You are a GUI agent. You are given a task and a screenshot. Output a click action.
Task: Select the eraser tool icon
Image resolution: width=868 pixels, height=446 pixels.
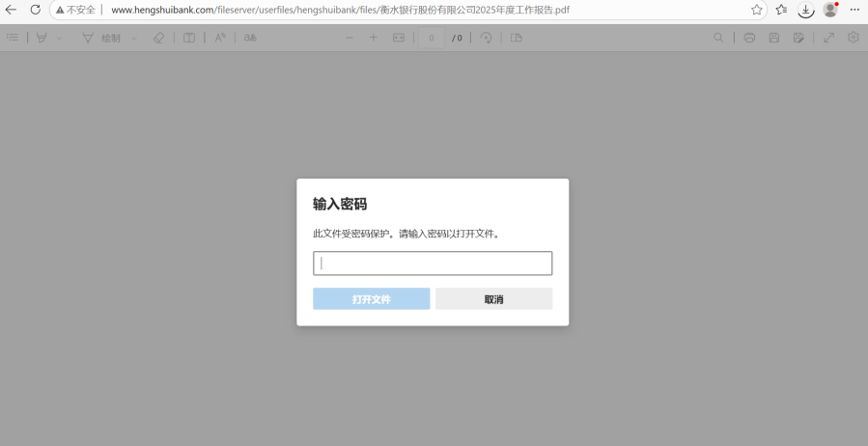pos(158,38)
